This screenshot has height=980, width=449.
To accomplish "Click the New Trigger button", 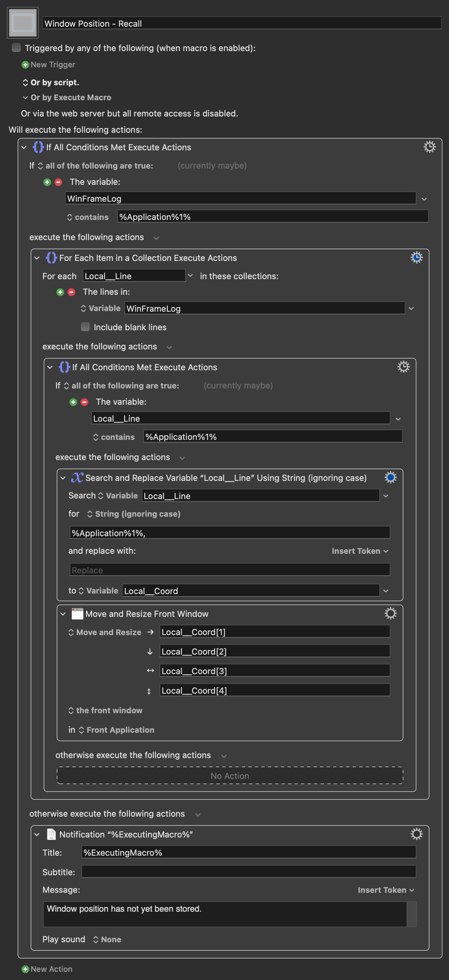I will point(48,65).
